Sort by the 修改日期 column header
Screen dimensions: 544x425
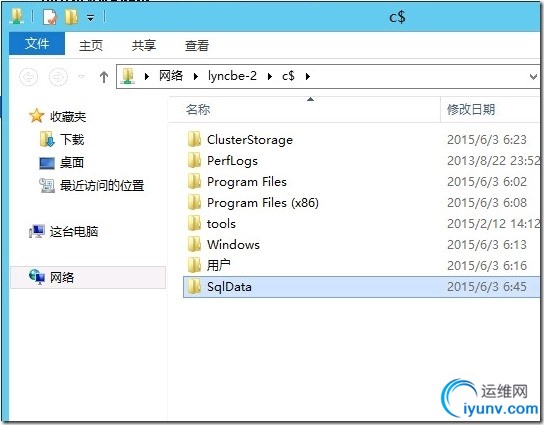(x=471, y=110)
